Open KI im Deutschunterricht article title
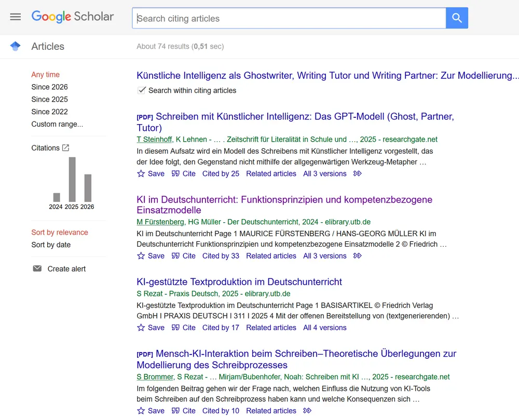The width and height of the screenshot is (519, 420). click(284, 205)
